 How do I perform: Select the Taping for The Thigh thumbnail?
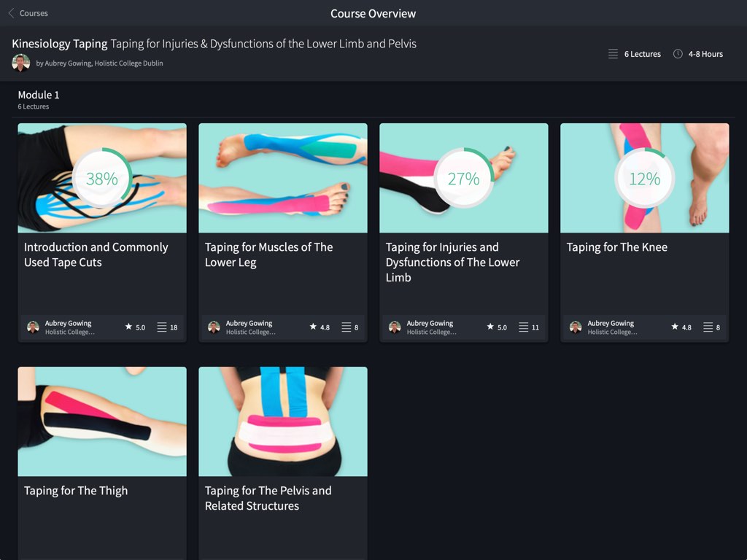pos(102,421)
